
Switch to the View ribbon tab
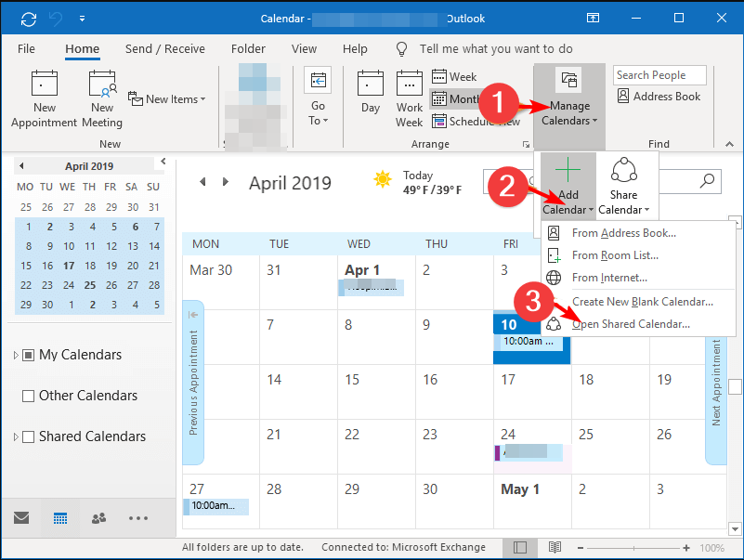tap(304, 48)
